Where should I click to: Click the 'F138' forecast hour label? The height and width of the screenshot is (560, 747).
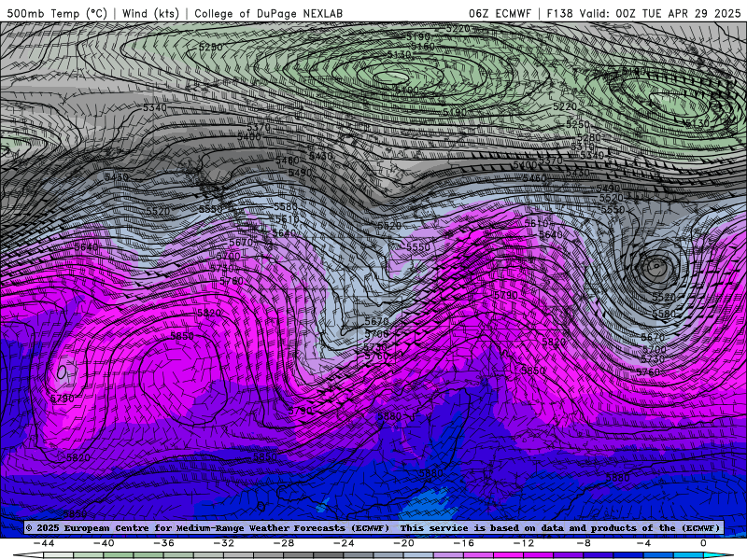(x=559, y=13)
